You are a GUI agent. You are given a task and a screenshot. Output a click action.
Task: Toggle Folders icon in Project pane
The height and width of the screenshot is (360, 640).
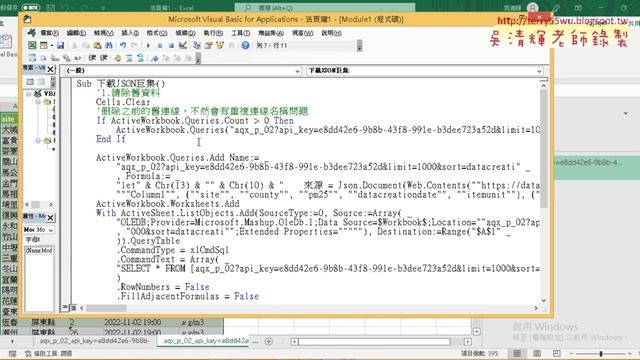pos(41,82)
